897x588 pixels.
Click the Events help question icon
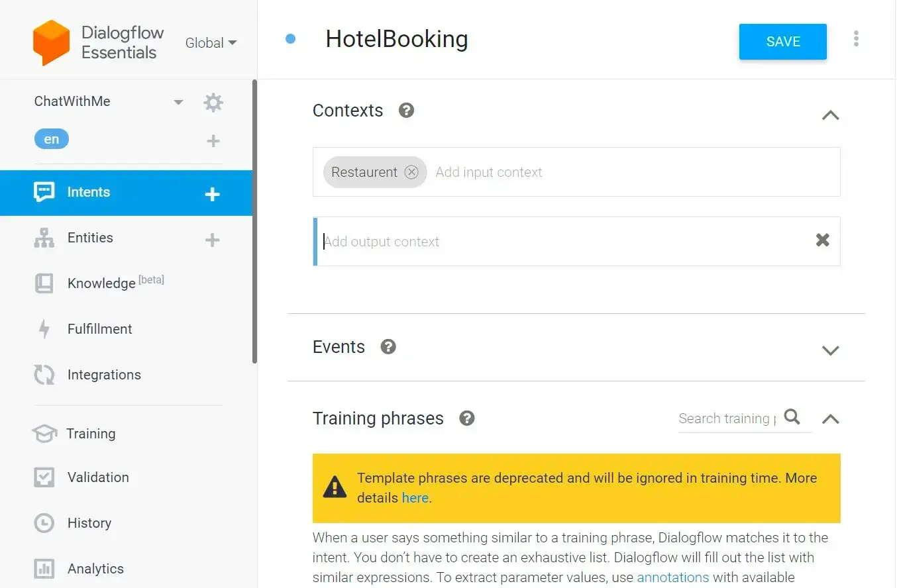pos(388,347)
